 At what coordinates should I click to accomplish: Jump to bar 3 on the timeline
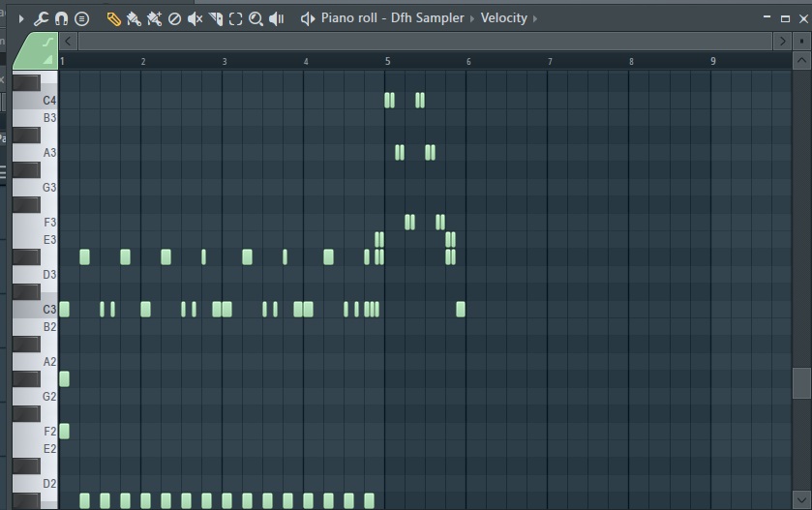[225, 62]
